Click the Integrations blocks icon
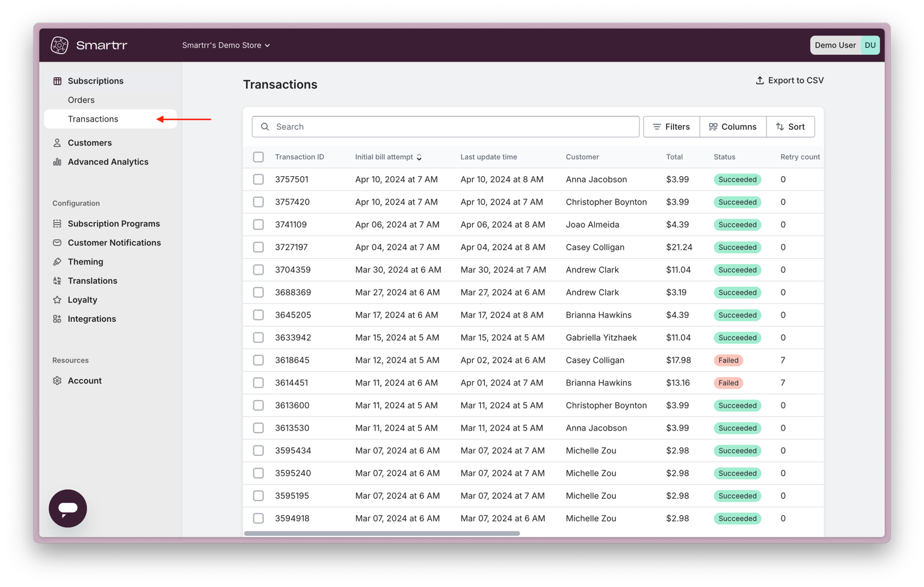The width and height of the screenshot is (924, 587). tap(57, 319)
